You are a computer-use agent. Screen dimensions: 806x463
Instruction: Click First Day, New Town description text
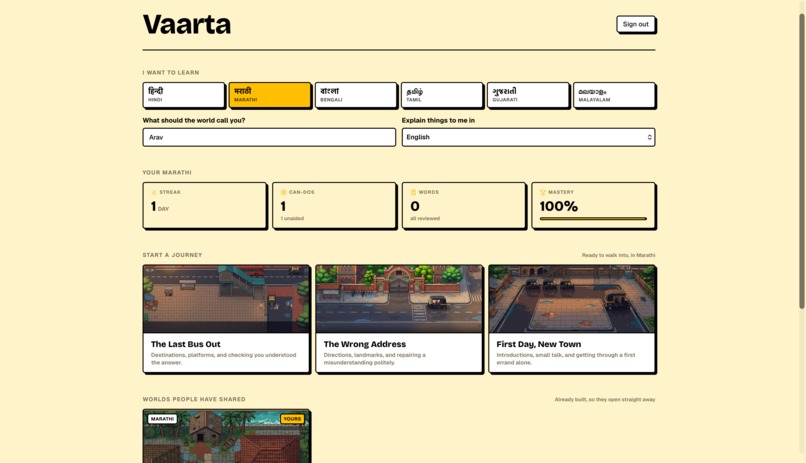[x=566, y=359]
